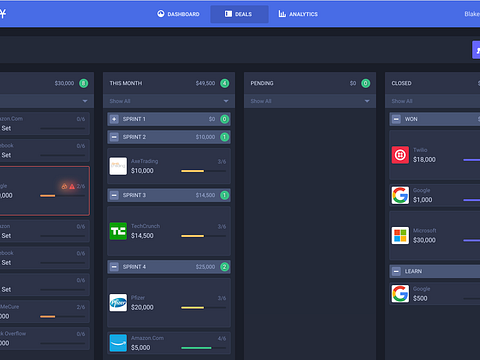Collapse the Learn group

tap(396, 271)
